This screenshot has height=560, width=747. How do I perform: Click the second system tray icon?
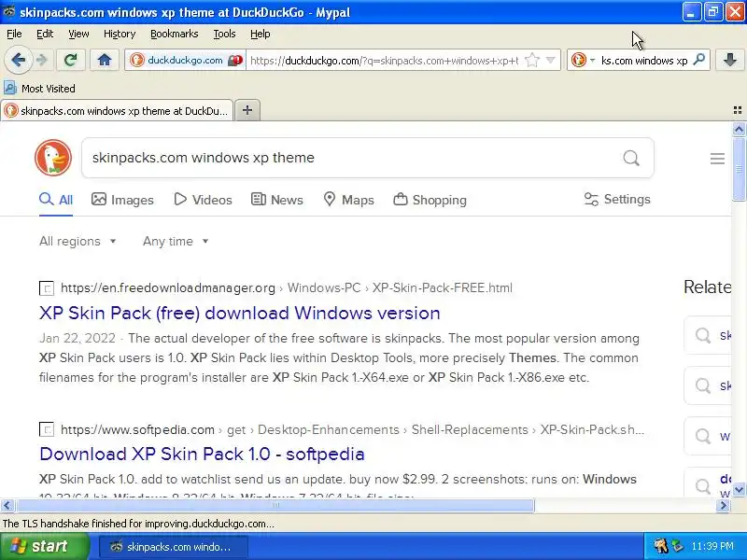pos(678,546)
